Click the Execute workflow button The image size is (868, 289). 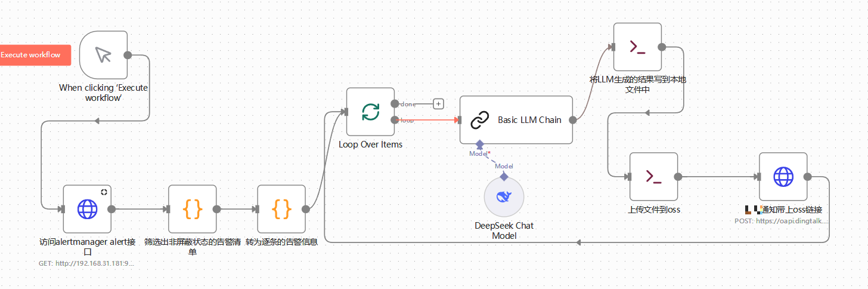coord(35,55)
